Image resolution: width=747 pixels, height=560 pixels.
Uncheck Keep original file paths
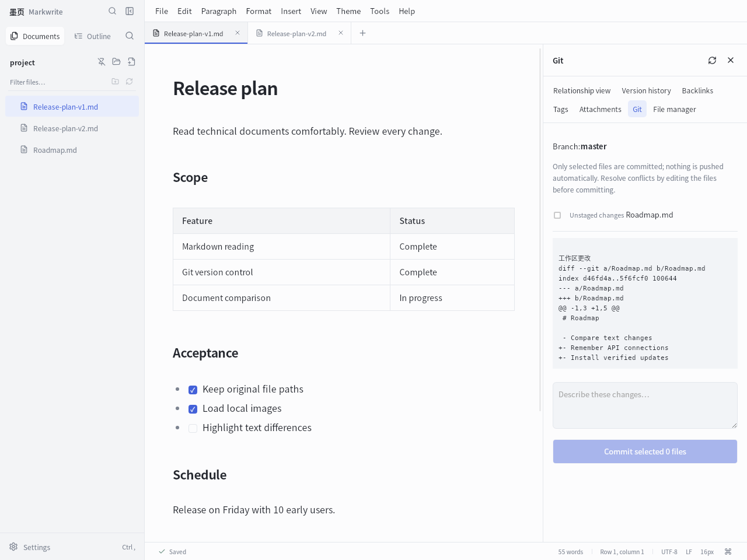click(x=193, y=390)
